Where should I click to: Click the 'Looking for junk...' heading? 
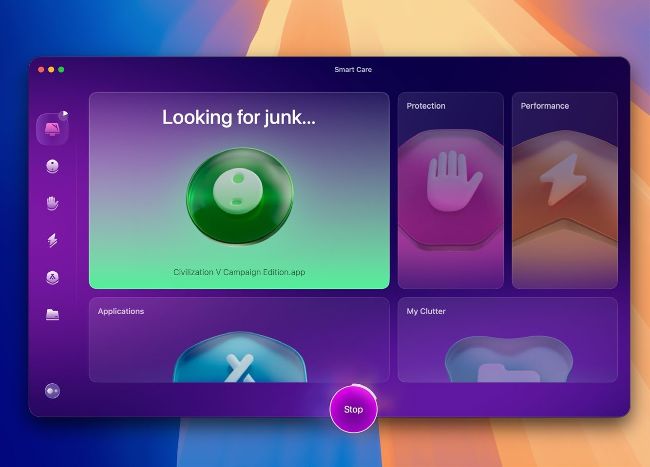(x=238, y=118)
